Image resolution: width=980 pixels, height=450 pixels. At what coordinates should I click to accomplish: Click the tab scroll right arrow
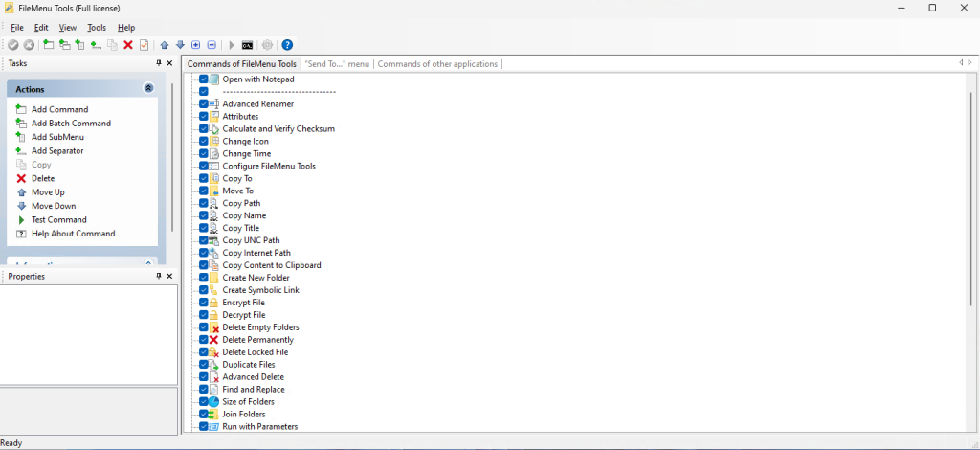click(x=969, y=63)
